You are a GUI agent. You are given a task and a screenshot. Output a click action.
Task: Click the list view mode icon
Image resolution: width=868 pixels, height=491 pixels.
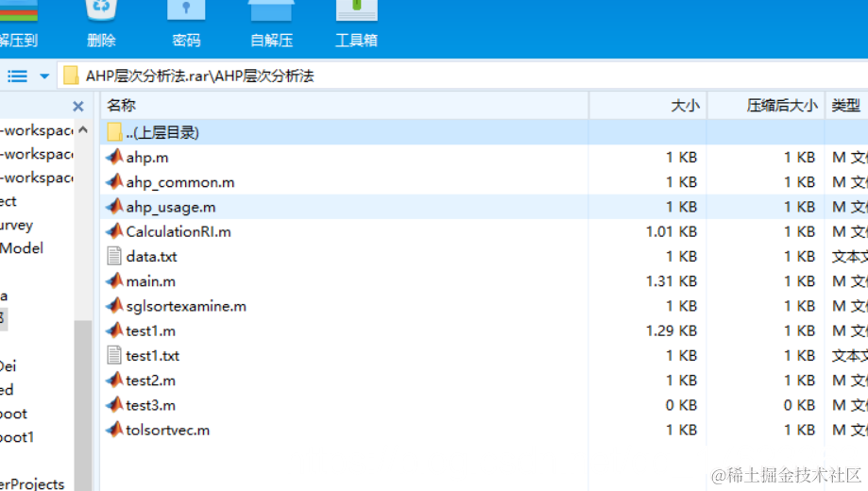17,76
